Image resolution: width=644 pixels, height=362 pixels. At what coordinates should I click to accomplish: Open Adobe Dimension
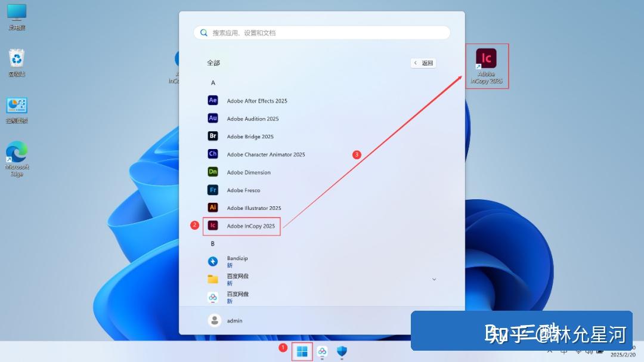[x=249, y=172]
